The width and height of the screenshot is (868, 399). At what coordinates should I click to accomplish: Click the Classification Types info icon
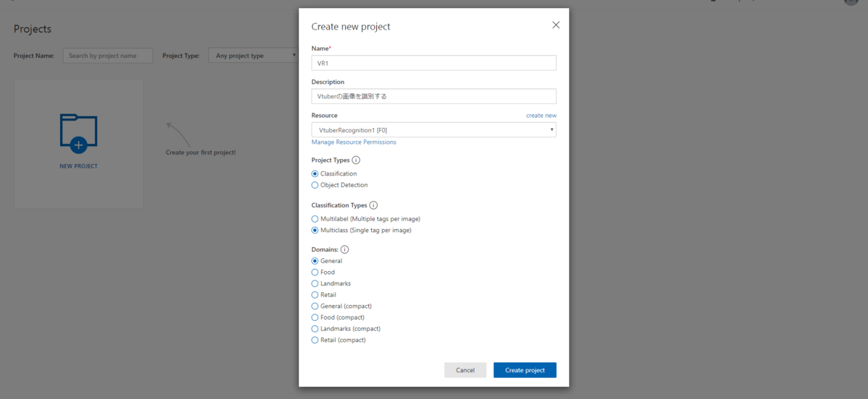tap(373, 205)
